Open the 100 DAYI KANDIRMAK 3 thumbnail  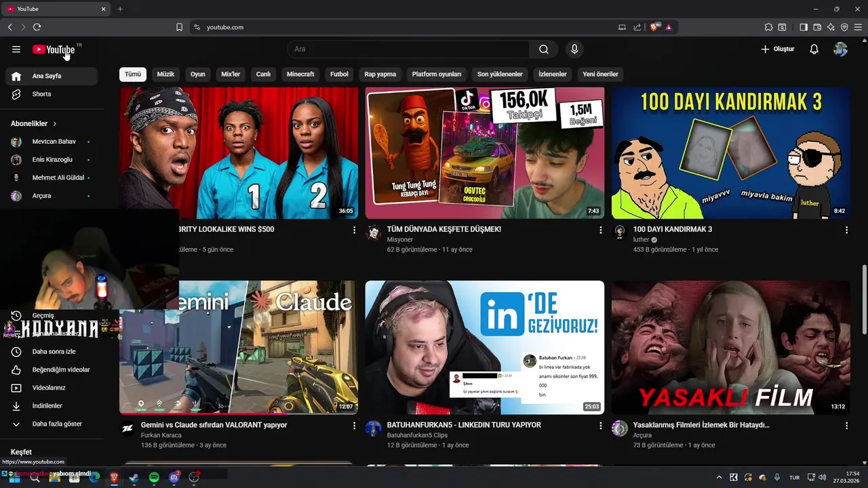point(730,152)
